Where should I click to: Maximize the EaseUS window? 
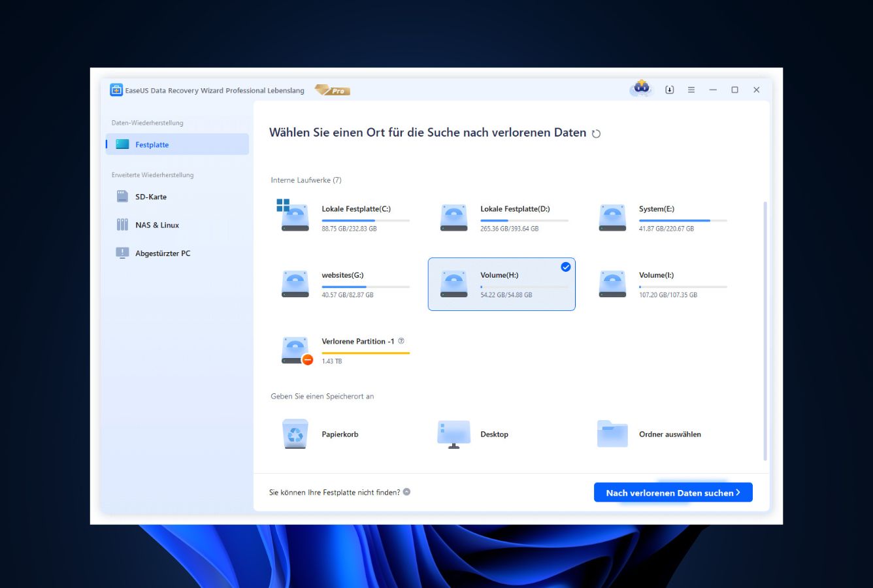pos(734,90)
